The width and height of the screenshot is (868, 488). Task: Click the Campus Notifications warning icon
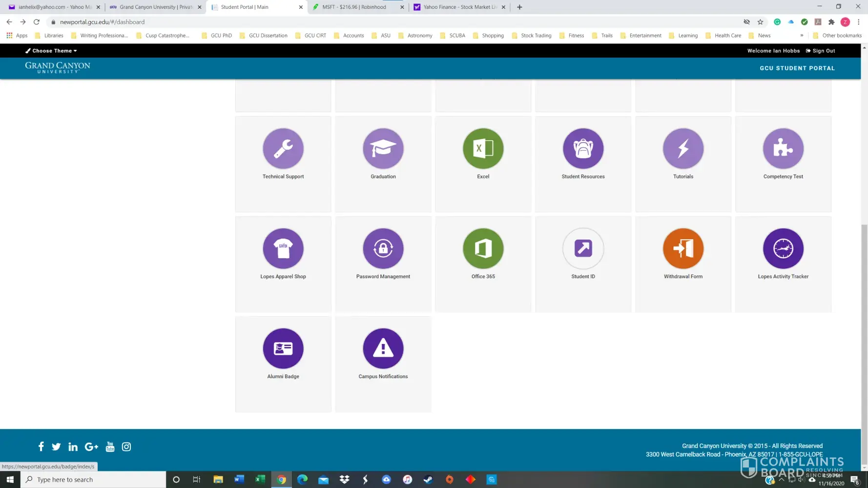[x=383, y=348]
